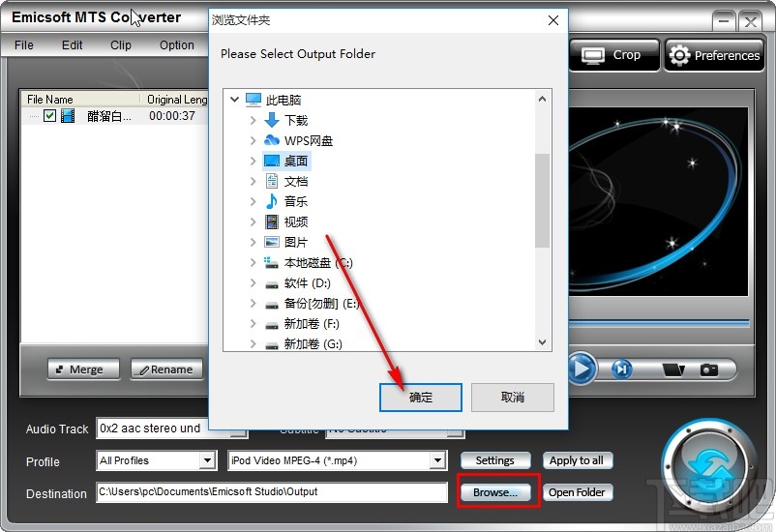Click folder tree scrollbar up arrow
Viewport: 776px width, 532px height.
[543, 99]
